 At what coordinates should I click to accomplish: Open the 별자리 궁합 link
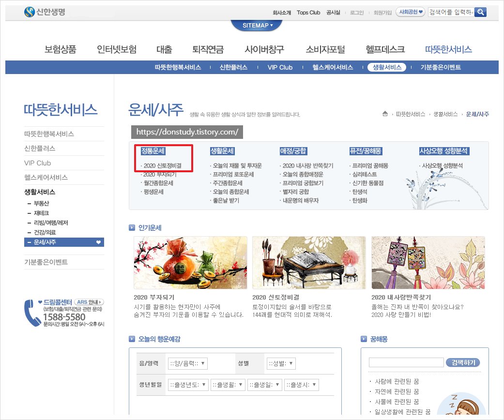click(x=296, y=192)
